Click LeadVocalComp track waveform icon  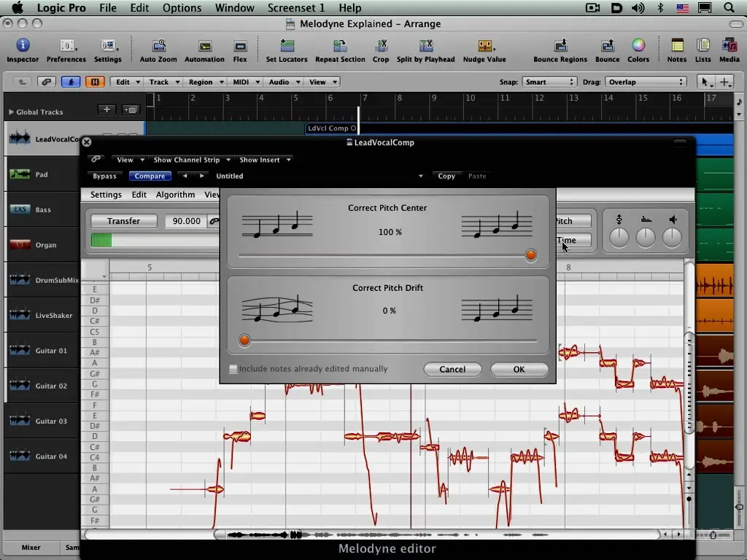[20, 139]
